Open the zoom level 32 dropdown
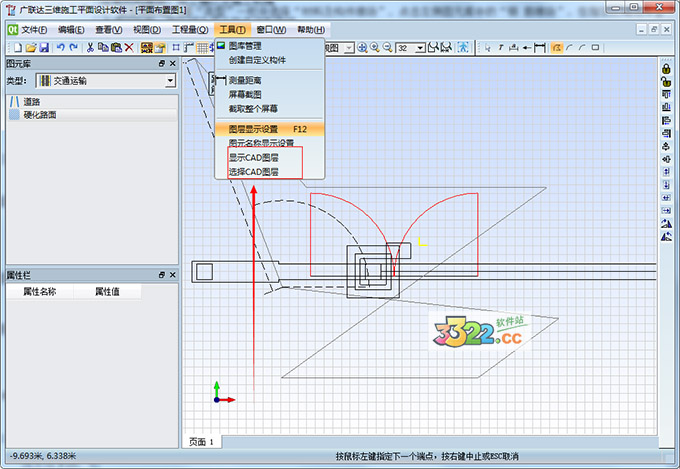Screen dimensions: 680x469 tap(419, 47)
